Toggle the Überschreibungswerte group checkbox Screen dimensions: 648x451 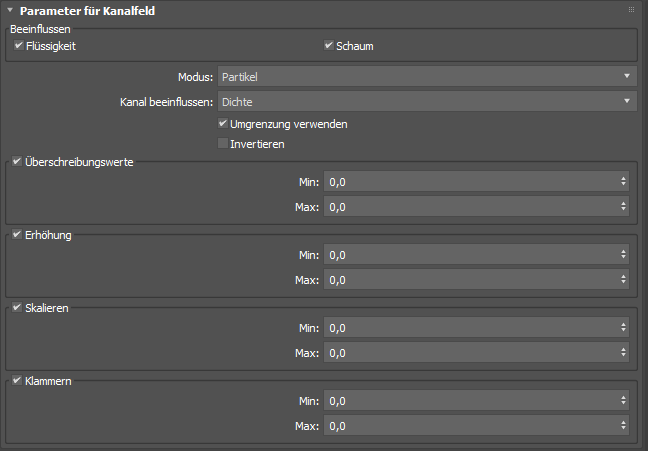(15, 162)
